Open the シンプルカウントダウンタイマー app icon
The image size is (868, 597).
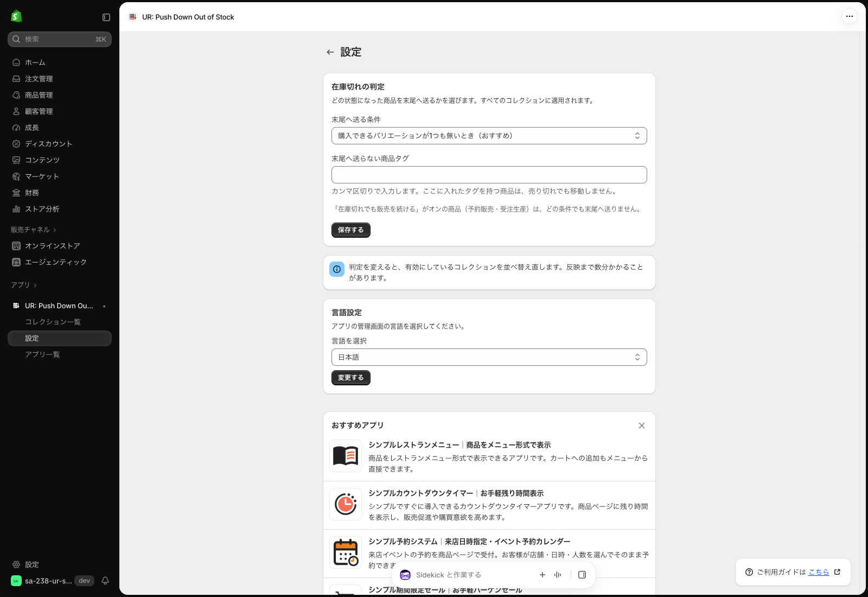[346, 504]
